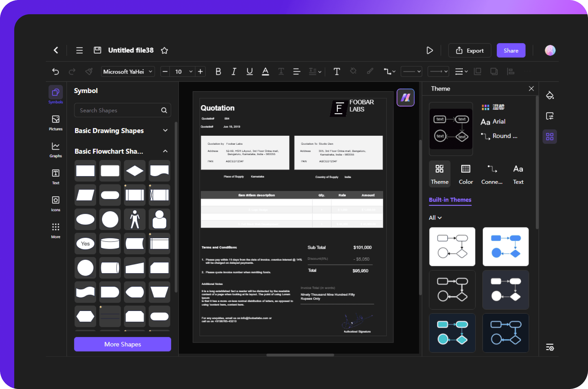Image resolution: width=588 pixels, height=389 pixels.
Task: Collapse the Basic Flowchart Shapes section
Action: pyautogui.click(x=165, y=151)
